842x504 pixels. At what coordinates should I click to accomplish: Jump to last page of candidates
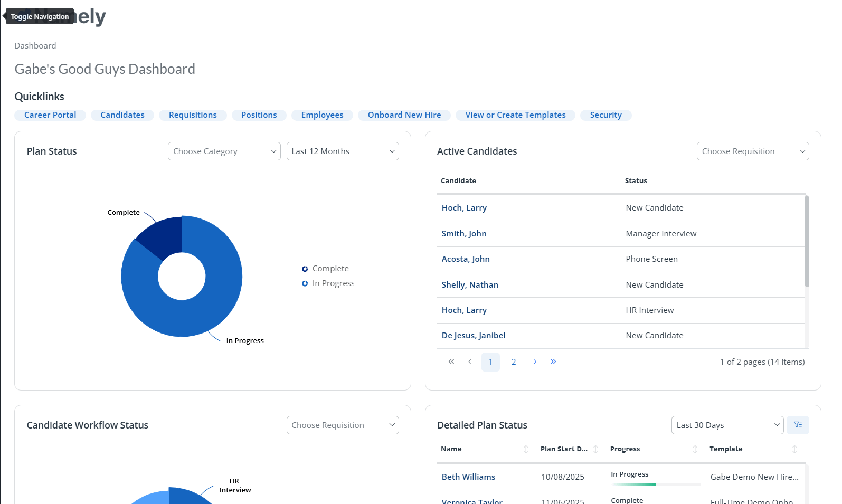click(553, 362)
